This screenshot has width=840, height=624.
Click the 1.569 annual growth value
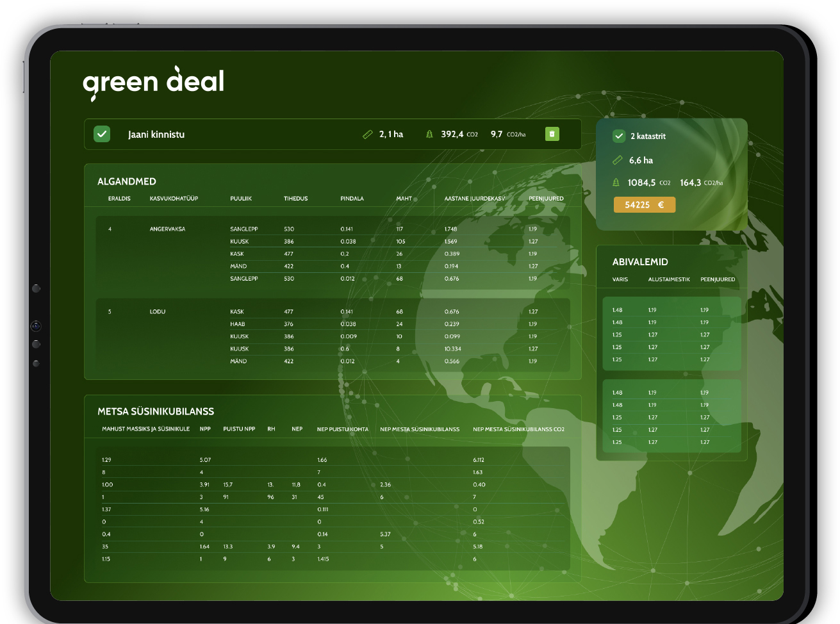pos(451,242)
